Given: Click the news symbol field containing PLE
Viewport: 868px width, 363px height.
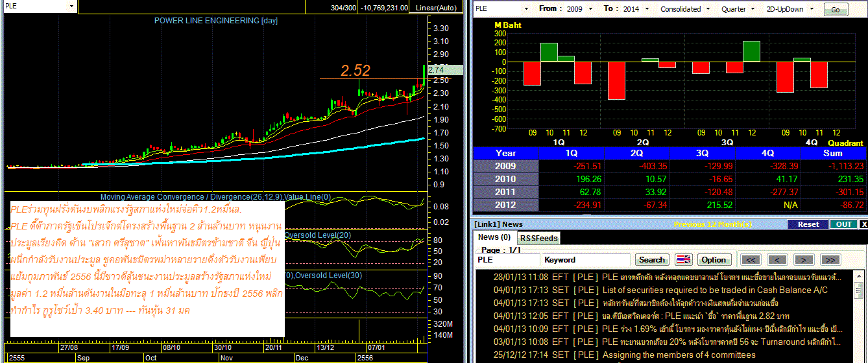Looking at the screenshot, I should coord(507,260).
